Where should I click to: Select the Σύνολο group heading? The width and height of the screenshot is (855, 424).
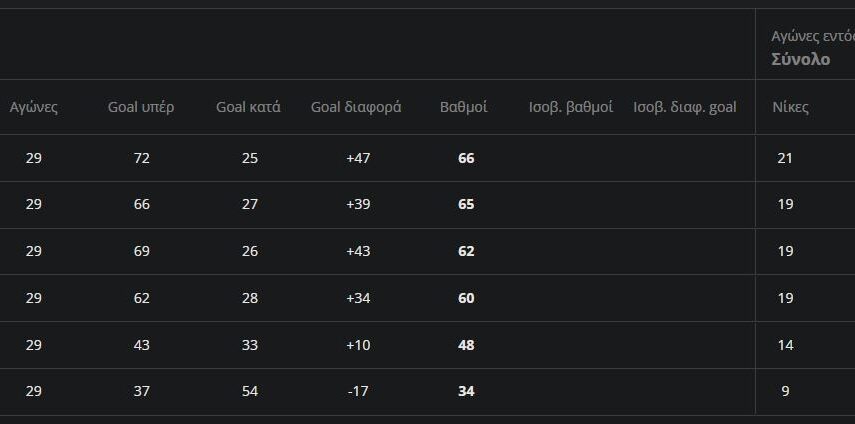pyautogui.click(x=800, y=59)
